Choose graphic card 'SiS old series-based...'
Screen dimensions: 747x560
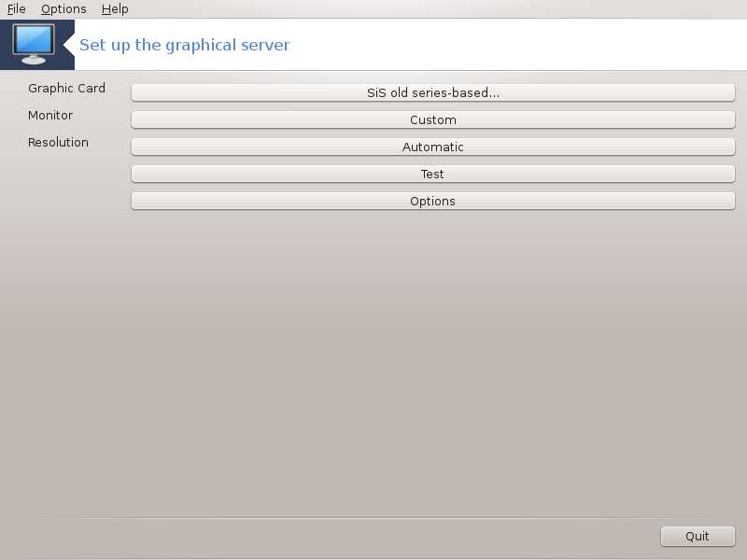click(433, 92)
